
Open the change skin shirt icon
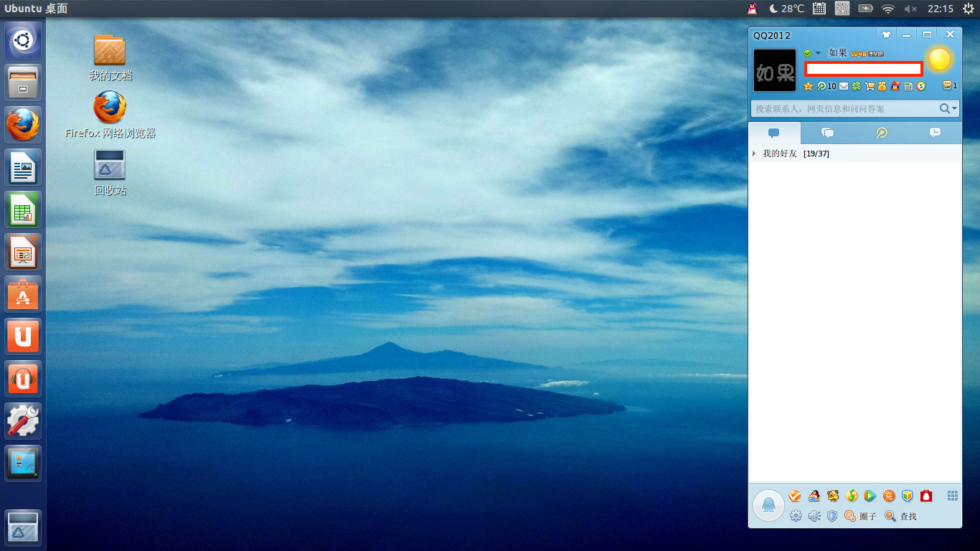tap(886, 34)
